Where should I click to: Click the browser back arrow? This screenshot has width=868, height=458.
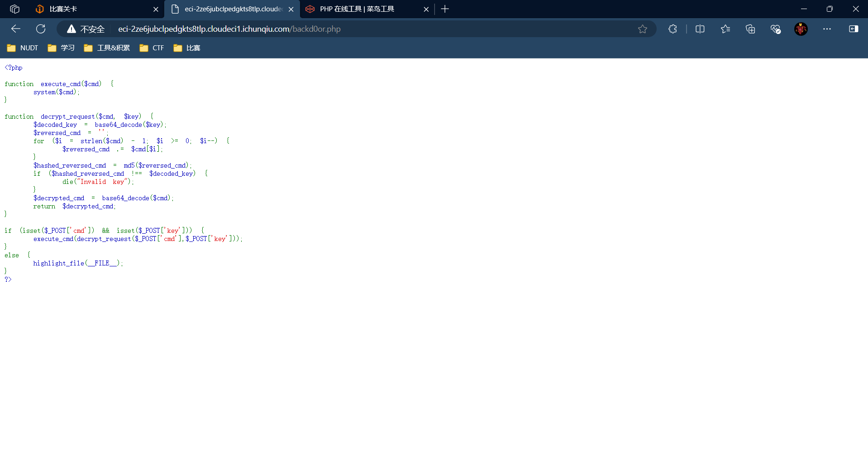[16, 29]
